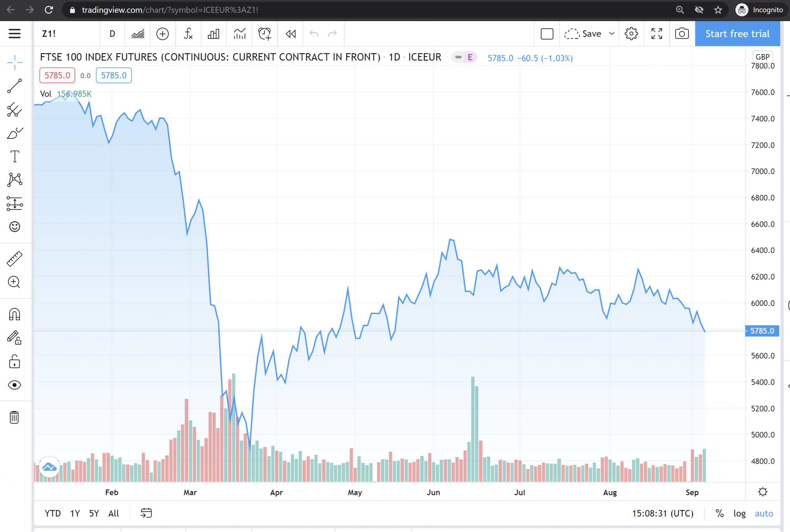Select the ruler measure tool
The width and height of the screenshot is (790, 532).
[15, 259]
